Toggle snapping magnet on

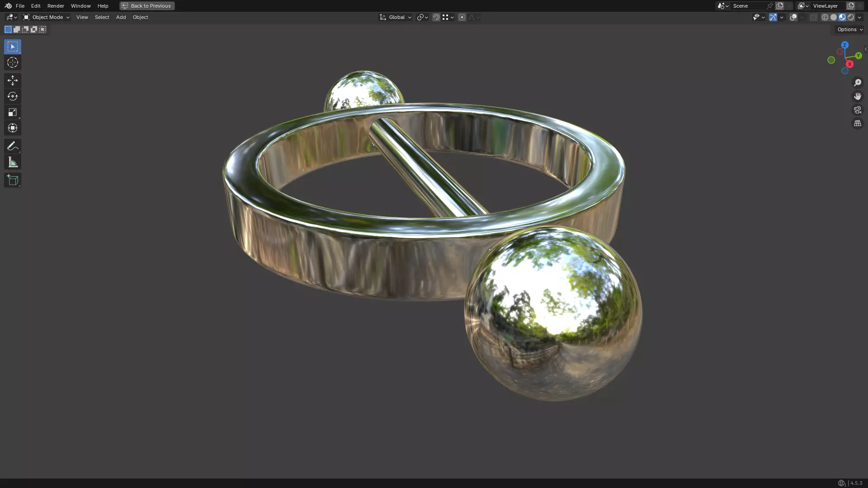click(436, 17)
